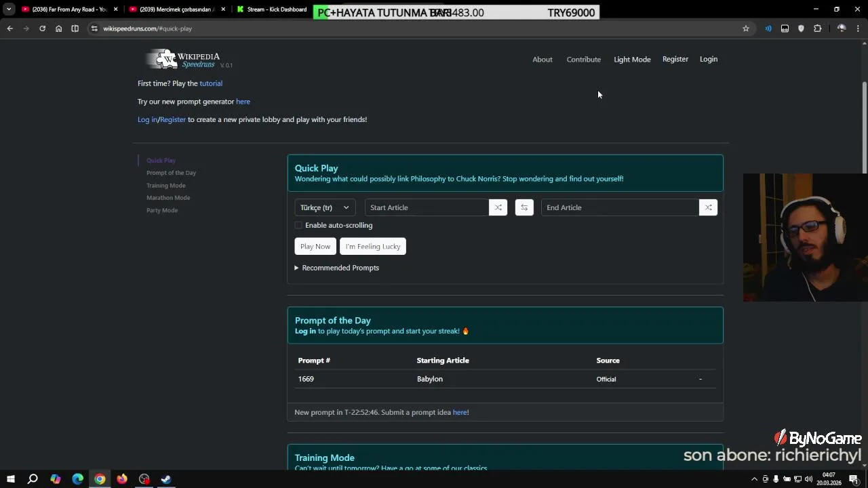Show hidden system tray icons

(754, 479)
